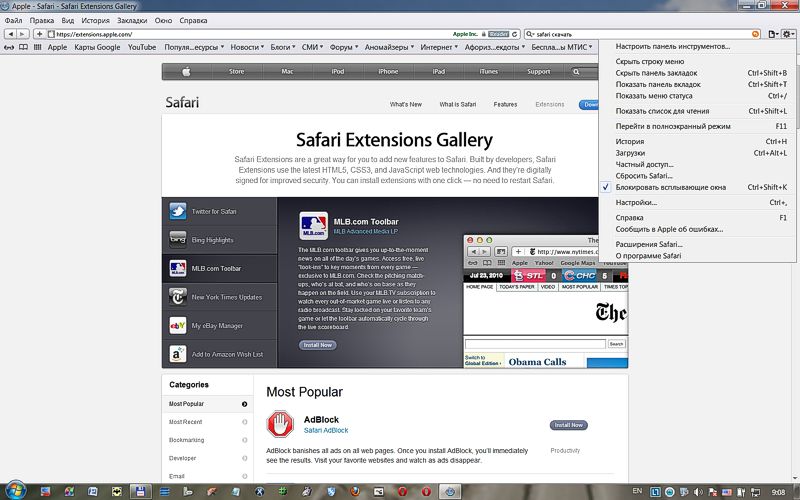
Task: Expand Аномайзеры bookmarks folder
Action: click(x=389, y=47)
